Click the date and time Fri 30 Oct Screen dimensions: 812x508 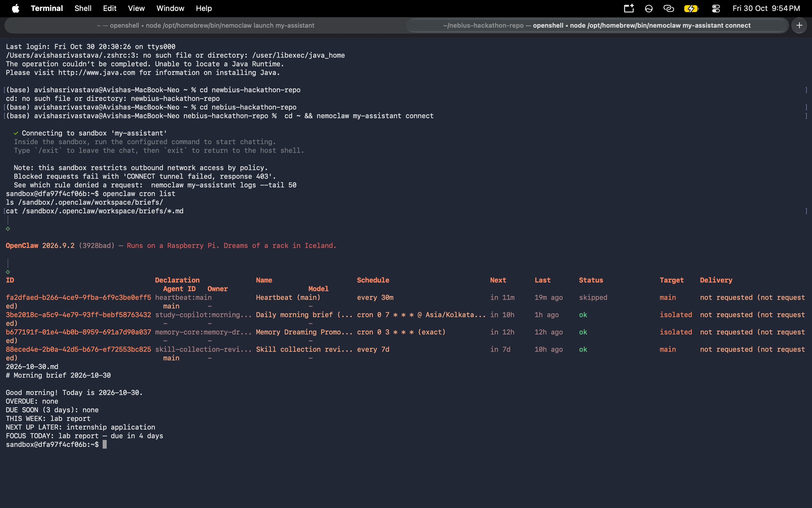click(766, 8)
